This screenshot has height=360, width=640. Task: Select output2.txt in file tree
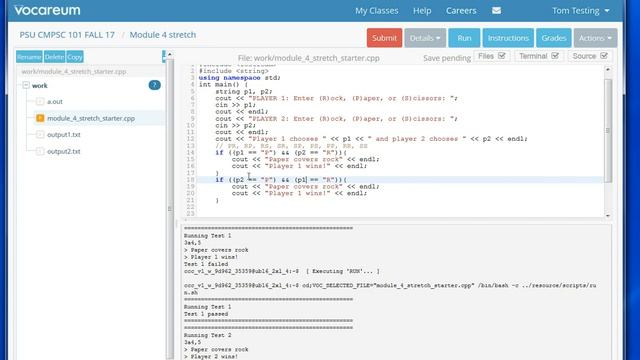point(64,151)
